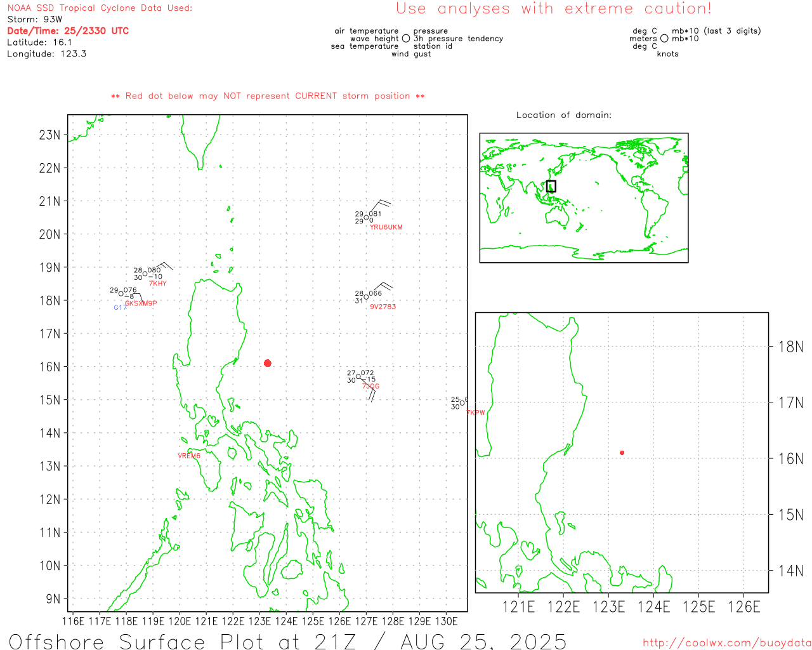This screenshot has height=650, width=812.
Task: Click the 'wind gust' legend label
Action: tap(411, 54)
